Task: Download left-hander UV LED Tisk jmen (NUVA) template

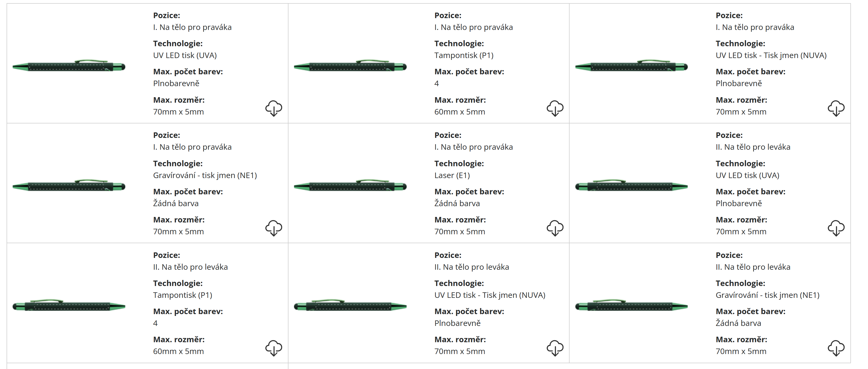Action: click(x=555, y=348)
